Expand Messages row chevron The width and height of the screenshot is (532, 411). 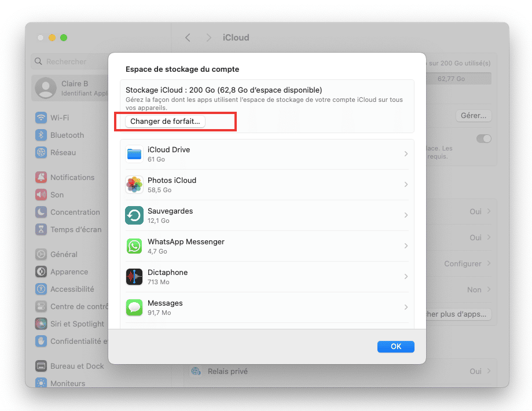tap(406, 307)
